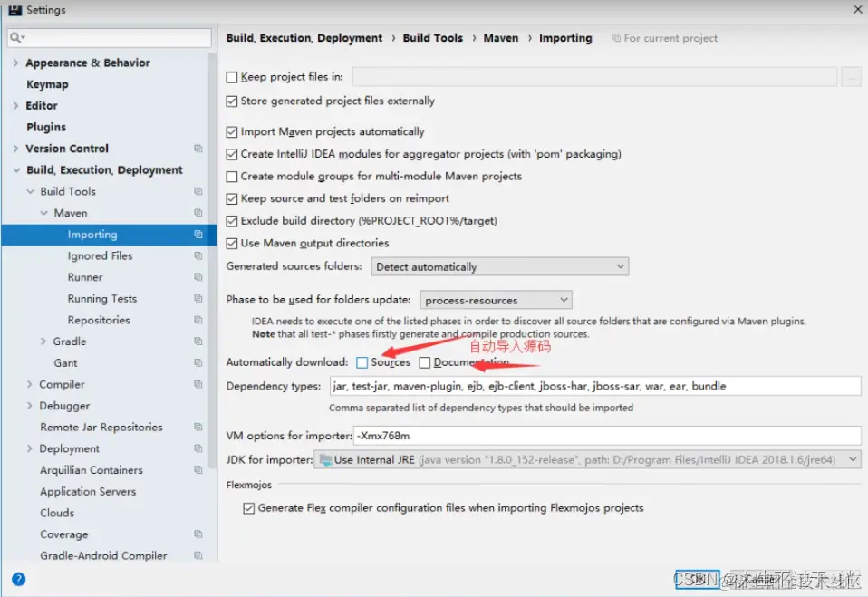Click project-level icon next to Arquillian Containers
Viewport: 868px width, 597px height.
(x=198, y=470)
